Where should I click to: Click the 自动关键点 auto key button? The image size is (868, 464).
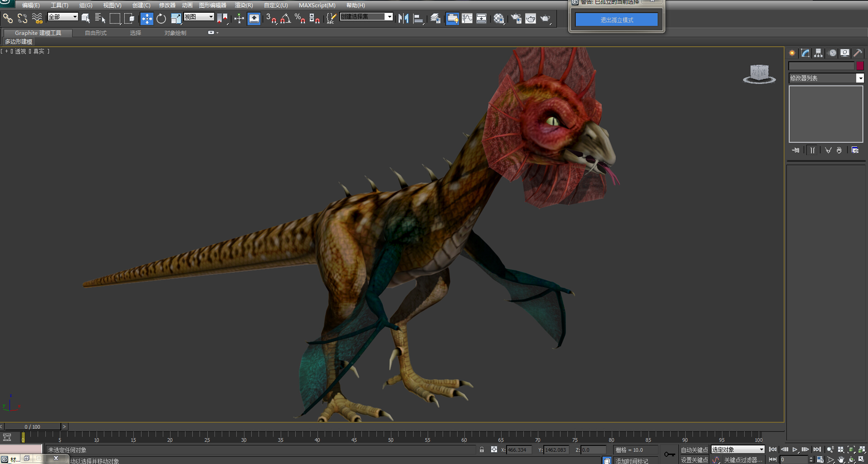[x=694, y=450]
